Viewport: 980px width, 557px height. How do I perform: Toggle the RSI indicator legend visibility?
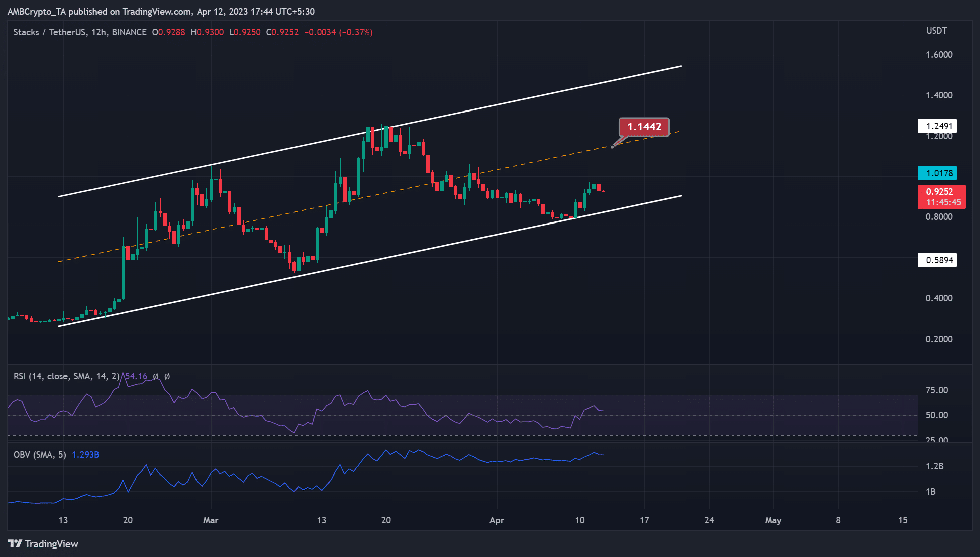pyautogui.click(x=65, y=376)
